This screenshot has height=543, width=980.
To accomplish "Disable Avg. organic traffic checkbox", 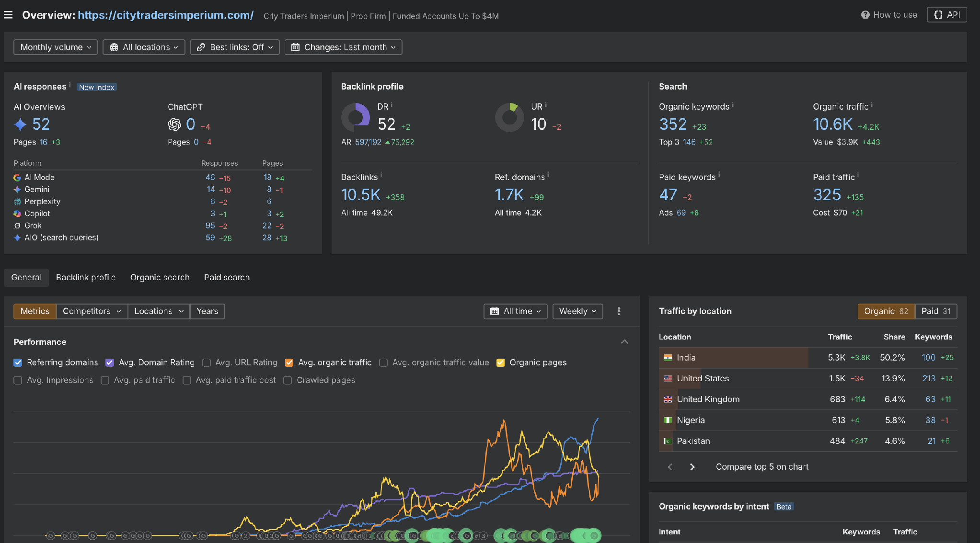I will 289,362.
